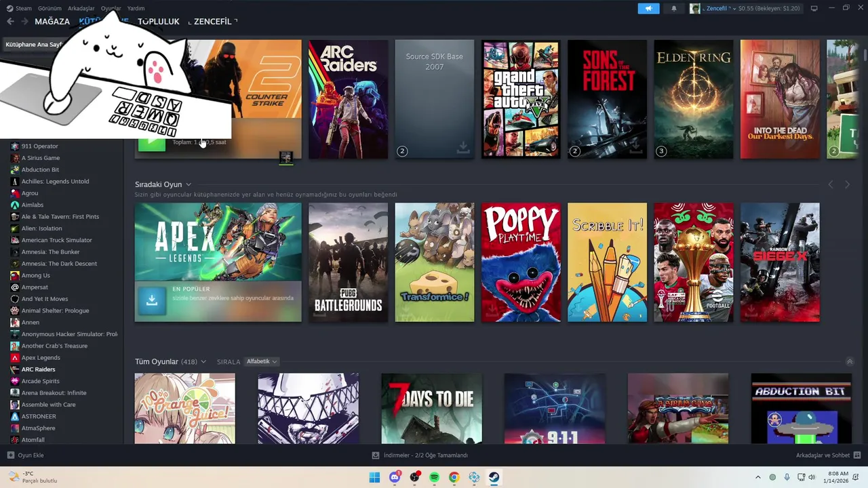The height and width of the screenshot is (488, 868).
Task: Go to the MAĞAZA tab
Action: (x=52, y=21)
